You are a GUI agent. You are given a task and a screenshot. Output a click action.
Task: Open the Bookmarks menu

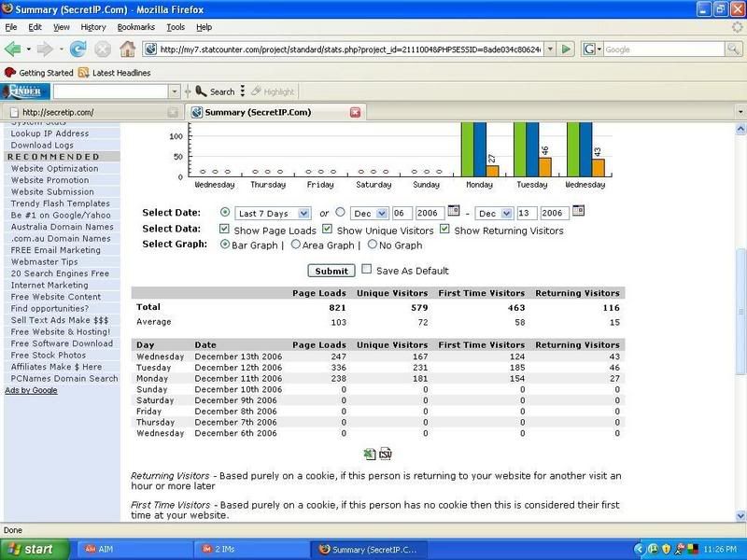[136, 27]
